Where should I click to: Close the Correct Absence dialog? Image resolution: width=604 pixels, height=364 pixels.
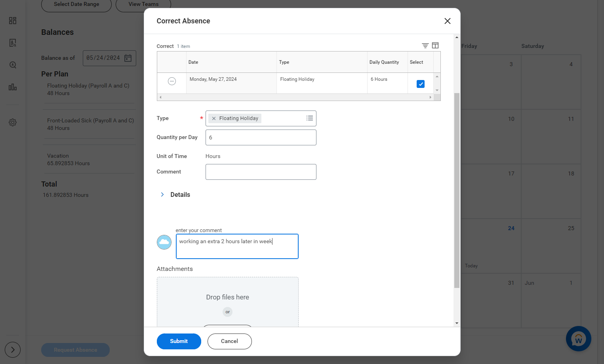pyautogui.click(x=447, y=21)
